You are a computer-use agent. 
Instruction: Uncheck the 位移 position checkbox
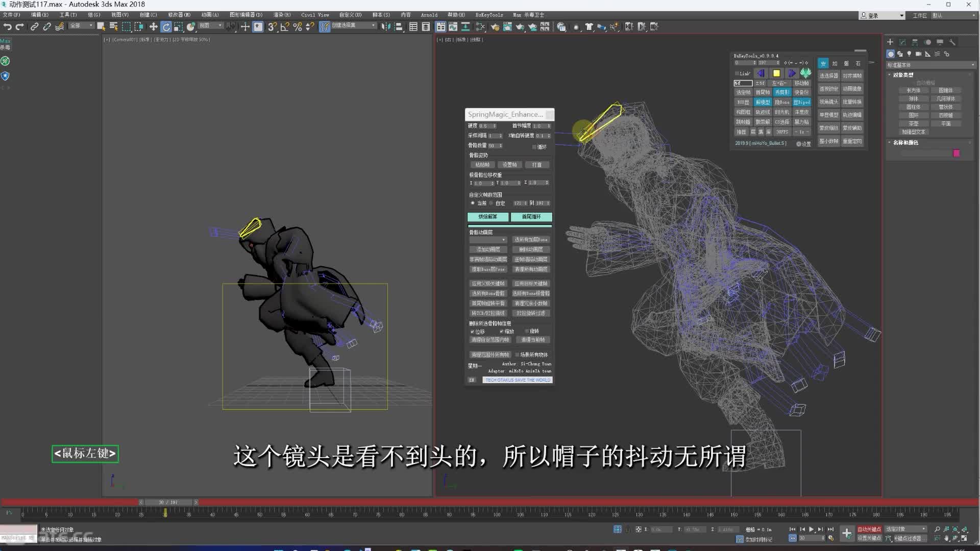click(473, 332)
